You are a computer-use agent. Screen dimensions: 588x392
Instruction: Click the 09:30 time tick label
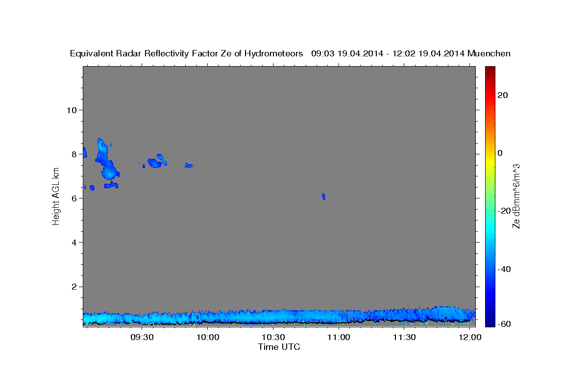[x=142, y=338]
